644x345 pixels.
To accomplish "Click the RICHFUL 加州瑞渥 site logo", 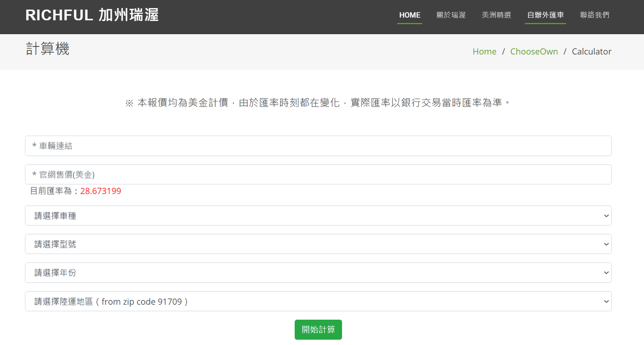I will [x=92, y=15].
